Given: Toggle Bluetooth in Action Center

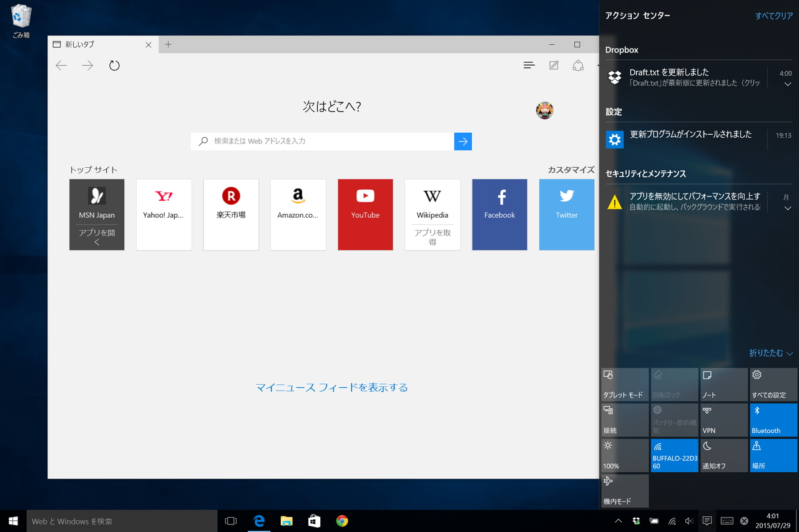Looking at the screenshot, I should coord(773,420).
